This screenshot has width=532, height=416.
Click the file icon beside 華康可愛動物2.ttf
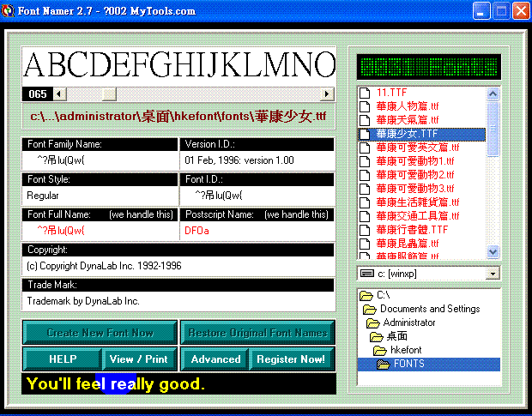[365, 175]
